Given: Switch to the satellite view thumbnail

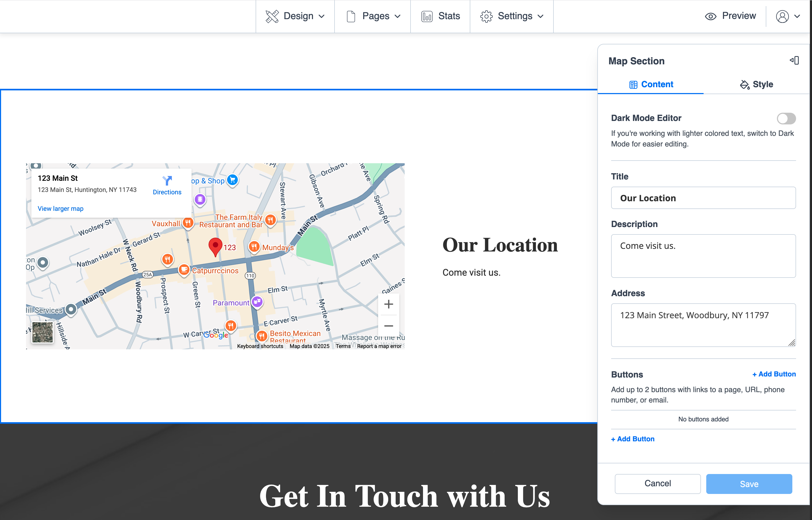Looking at the screenshot, I should tap(43, 332).
